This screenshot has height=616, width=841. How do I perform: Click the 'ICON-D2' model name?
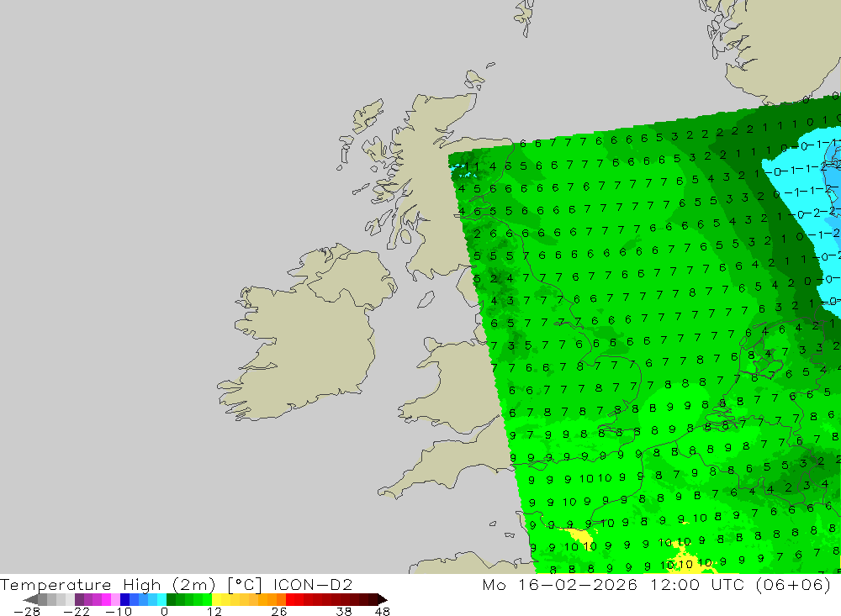(313, 584)
